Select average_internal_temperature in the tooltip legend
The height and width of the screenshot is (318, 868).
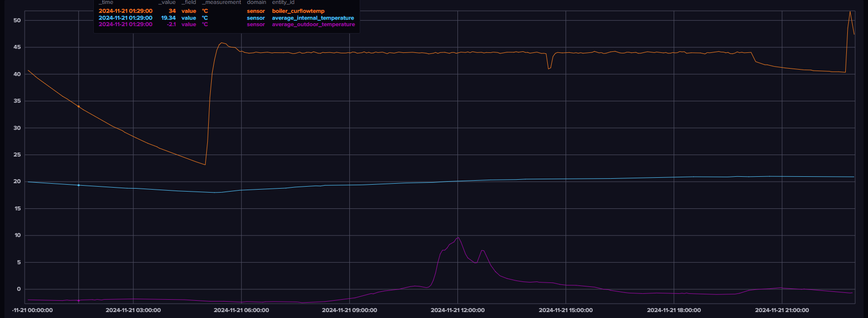coord(313,18)
